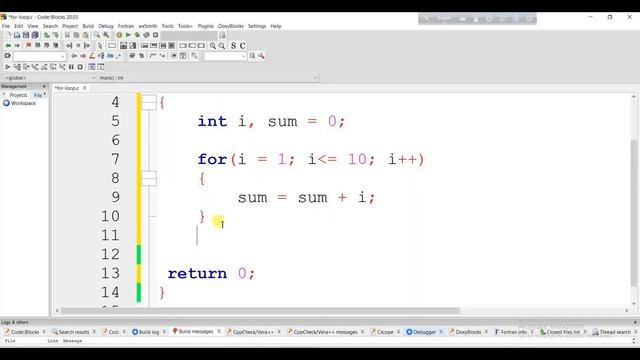Open the Settings menu
This screenshot has height=360, width=640.
click(x=257, y=26)
